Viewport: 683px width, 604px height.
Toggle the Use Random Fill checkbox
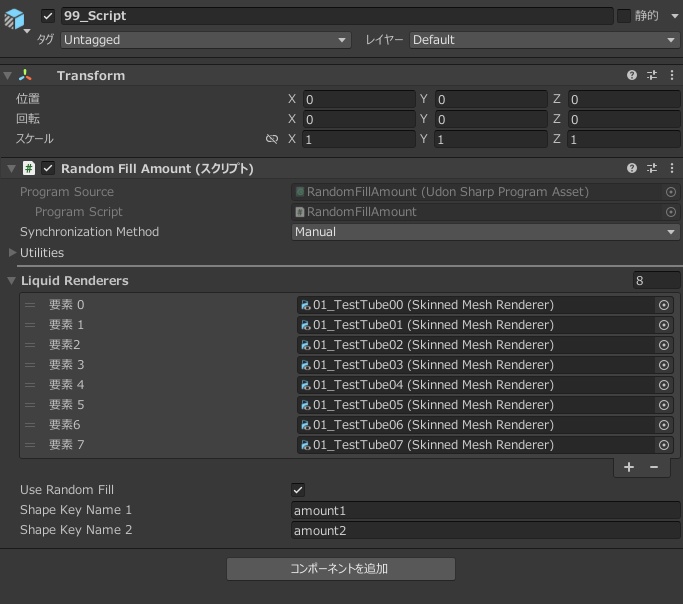[x=298, y=490]
